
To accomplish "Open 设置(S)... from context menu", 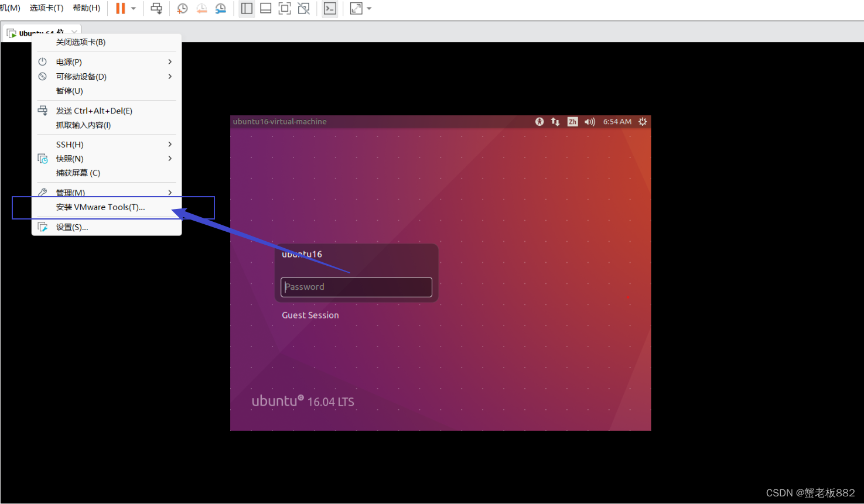I will click(107, 227).
